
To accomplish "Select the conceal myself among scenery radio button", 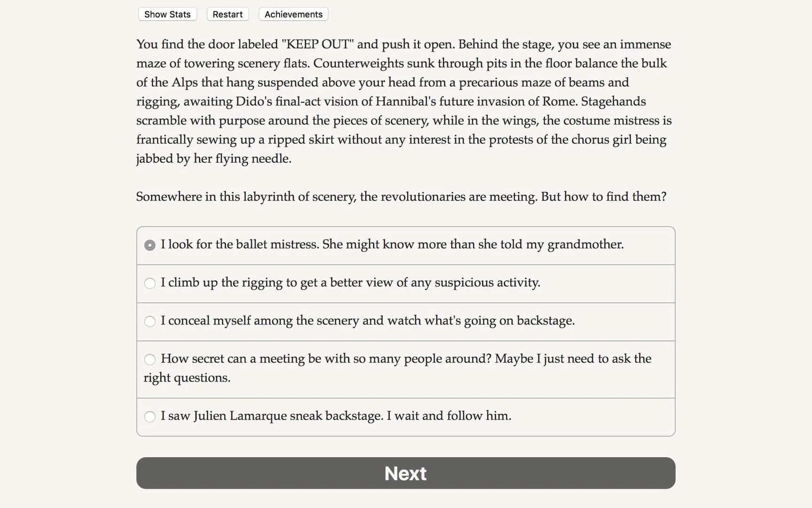I will (150, 321).
